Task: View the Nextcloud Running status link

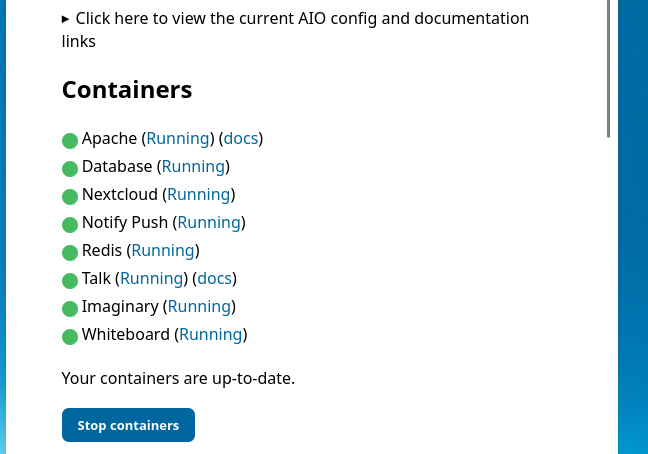Action: coord(198,194)
